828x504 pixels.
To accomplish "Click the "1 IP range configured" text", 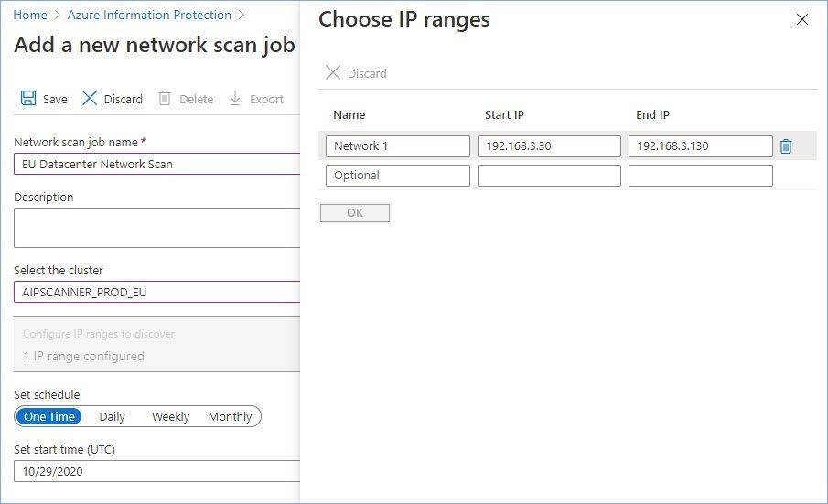I will pyautogui.click(x=83, y=356).
